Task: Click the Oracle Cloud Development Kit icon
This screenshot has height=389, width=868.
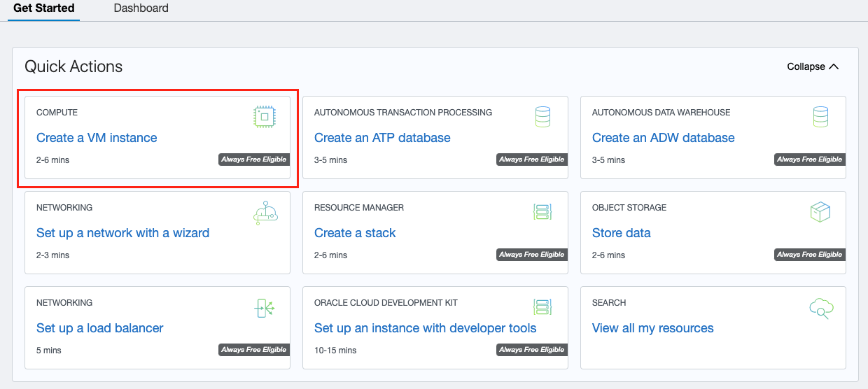Action: click(542, 307)
